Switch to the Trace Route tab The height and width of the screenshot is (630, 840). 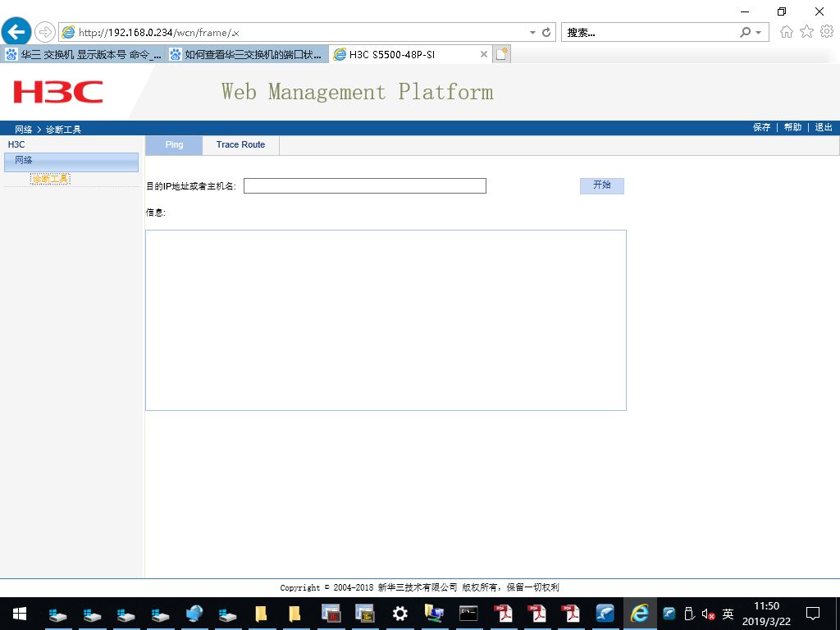[x=240, y=144]
